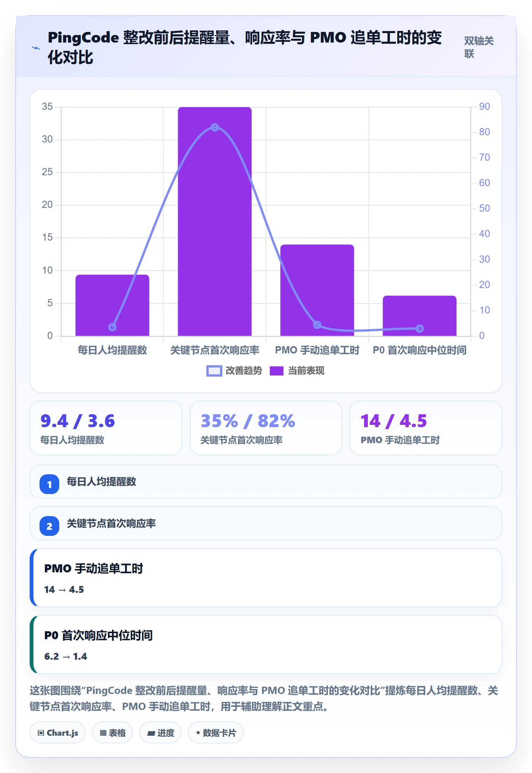532x773 pixels.
Task: Click the number 1 badge for 每日人均提醒数
Action: click(49, 484)
